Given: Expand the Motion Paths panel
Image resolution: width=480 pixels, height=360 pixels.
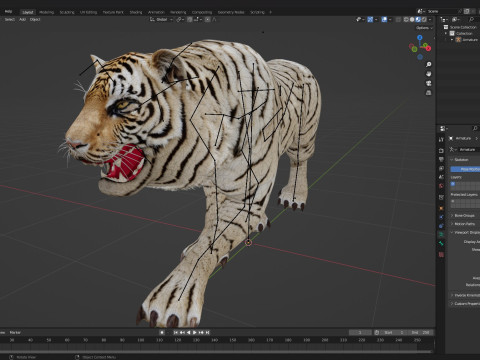Looking at the screenshot, I should [464, 224].
